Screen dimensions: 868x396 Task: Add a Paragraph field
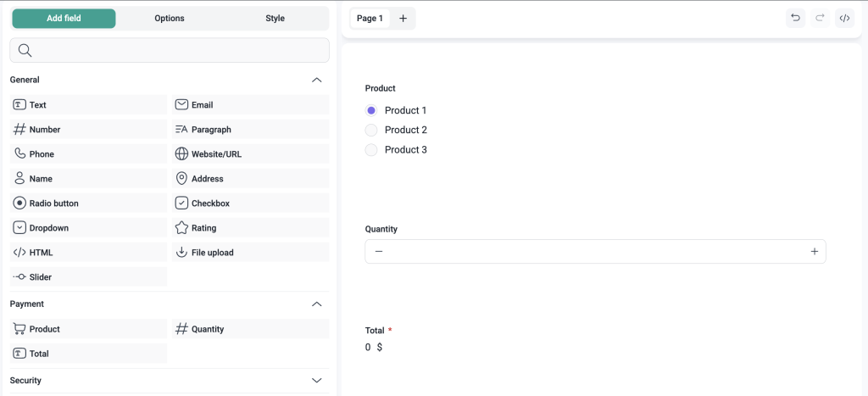(250, 130)
